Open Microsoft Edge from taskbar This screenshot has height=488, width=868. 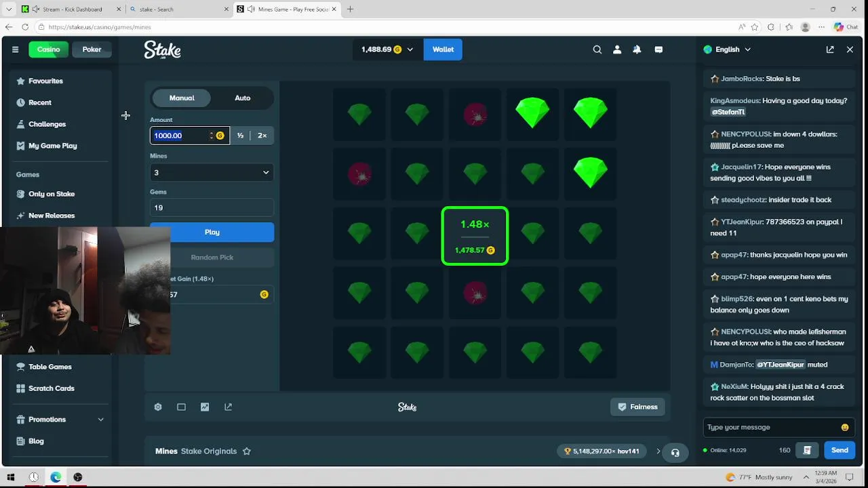56,477
